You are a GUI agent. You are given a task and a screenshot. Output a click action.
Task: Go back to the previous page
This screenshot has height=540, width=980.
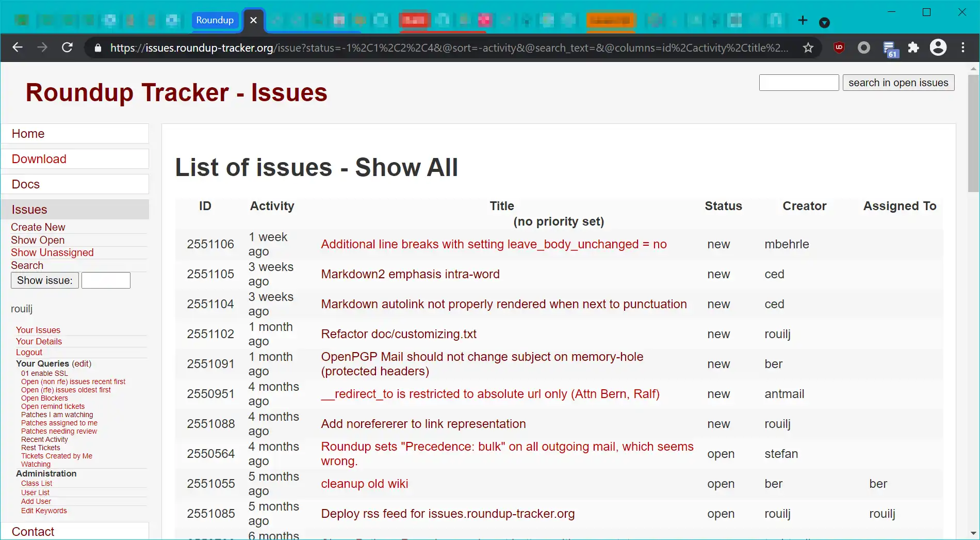point(18,47)
